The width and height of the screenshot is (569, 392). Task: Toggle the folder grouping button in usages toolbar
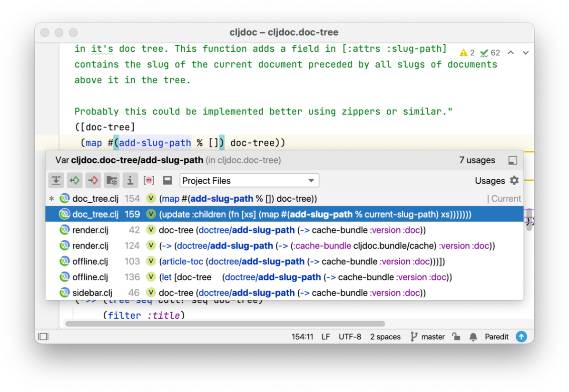click(112, 180)
